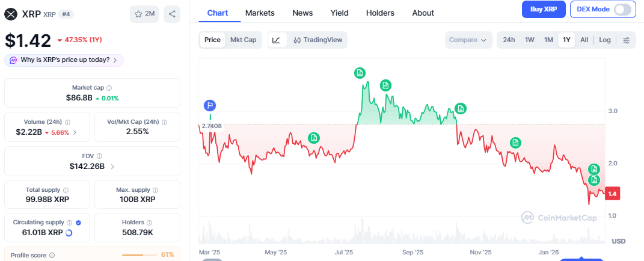
Task: Select the Mkt Cap chart toggle
Action: [x=243, y=40]
